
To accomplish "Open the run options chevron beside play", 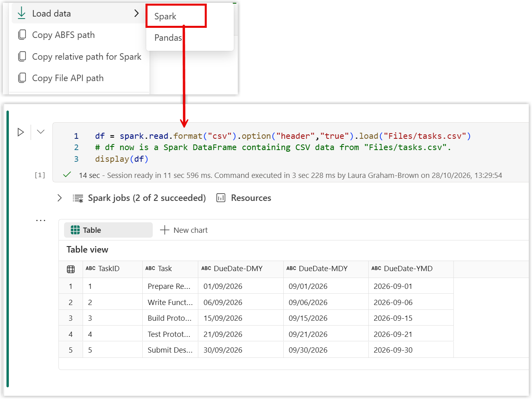I will click(x=41, y=132).
